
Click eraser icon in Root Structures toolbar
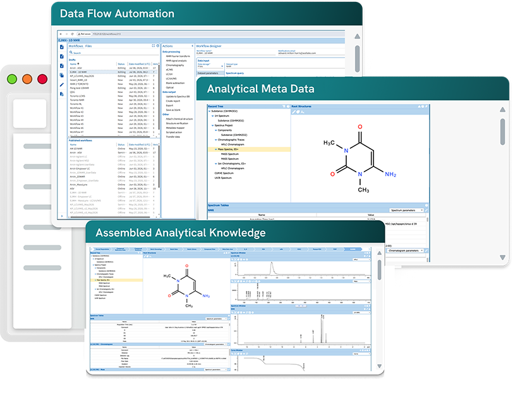pos(298,112)
